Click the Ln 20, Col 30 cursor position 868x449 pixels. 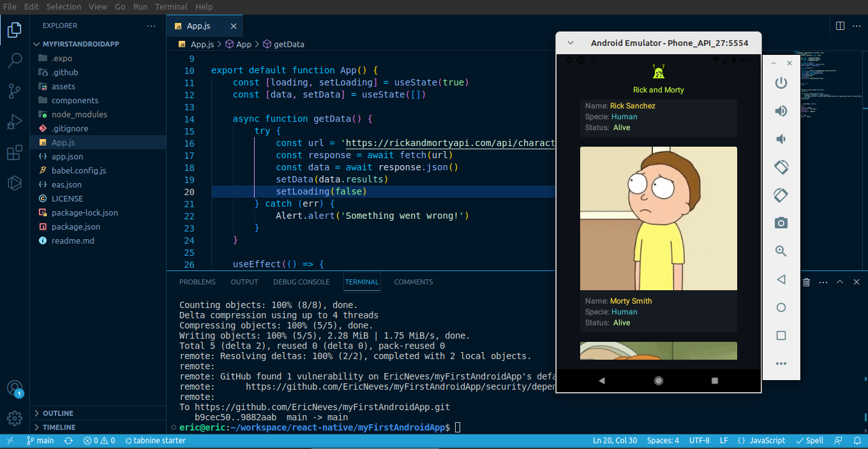point(615,441)
